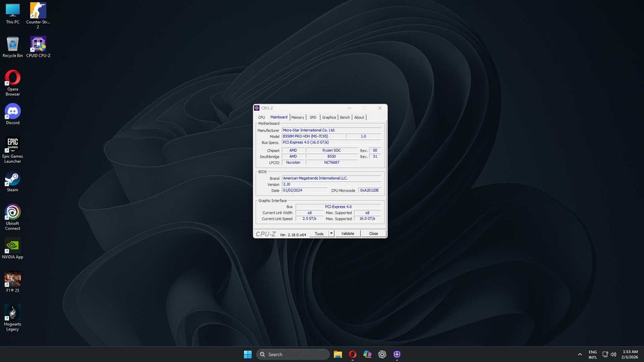
Task: Click the B550M PRO-VDH model field
Action: pos(314,136)
